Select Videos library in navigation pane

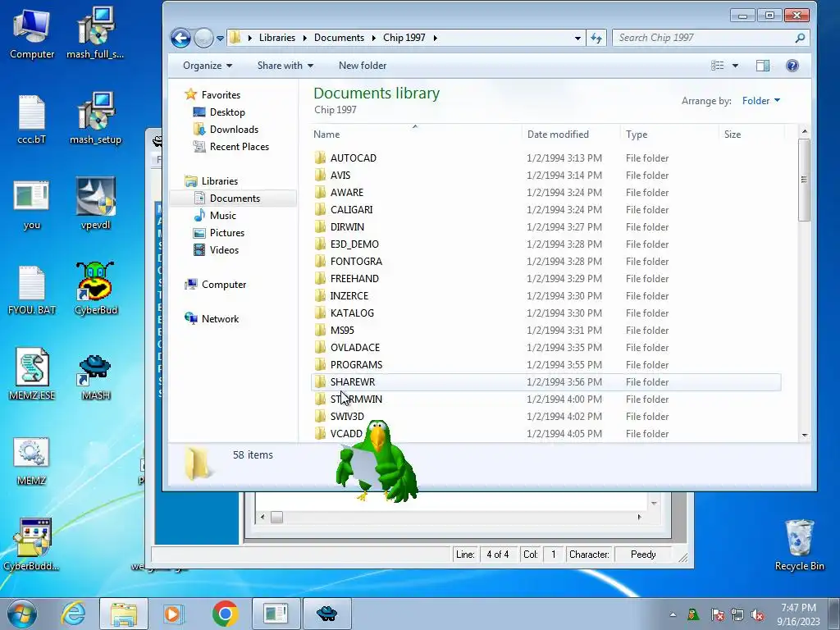pyautogui.click(x=224, y=249)
